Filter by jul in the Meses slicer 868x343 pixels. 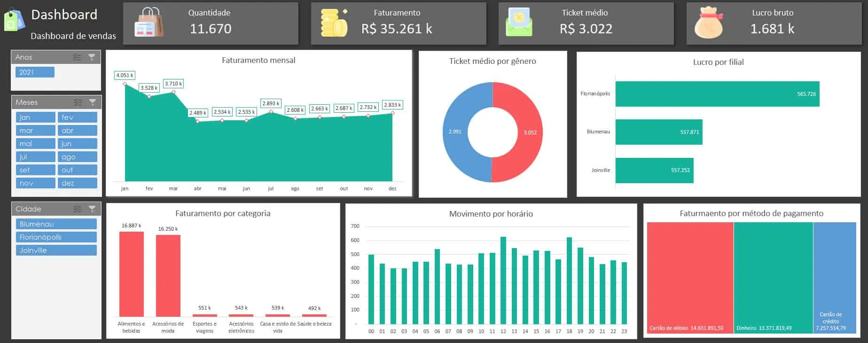click(x=36, y=157)
